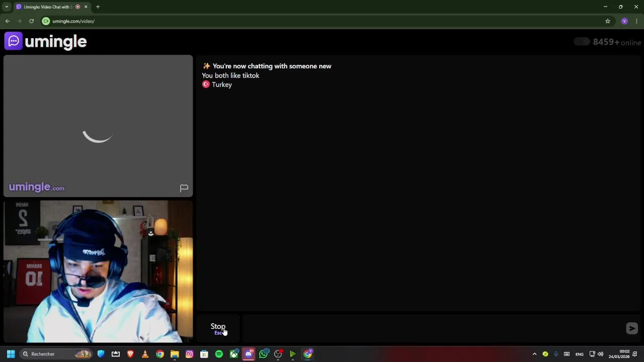
Task: Reload the current page
Action: [x=31, y=21]
